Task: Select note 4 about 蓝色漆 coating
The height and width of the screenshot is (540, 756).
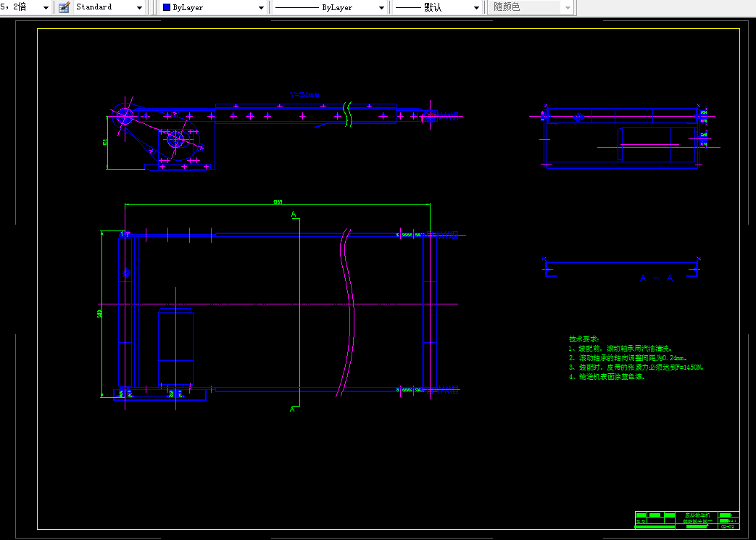Action: click(x=607, y=377)
